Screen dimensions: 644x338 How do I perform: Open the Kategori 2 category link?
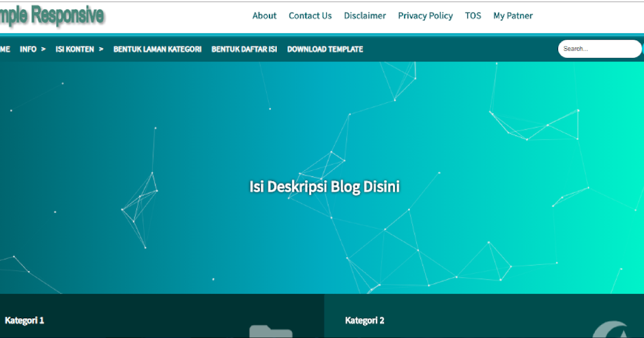click(365, 320)
